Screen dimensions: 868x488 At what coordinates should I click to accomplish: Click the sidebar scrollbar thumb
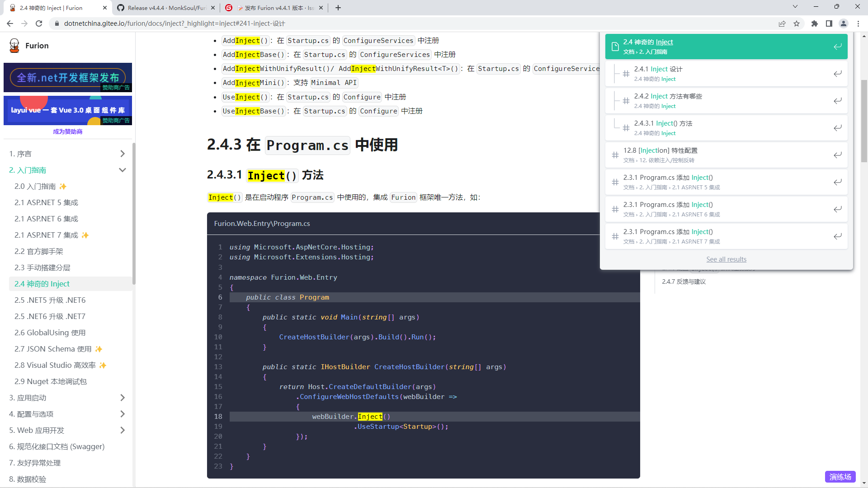pos(134,213)
